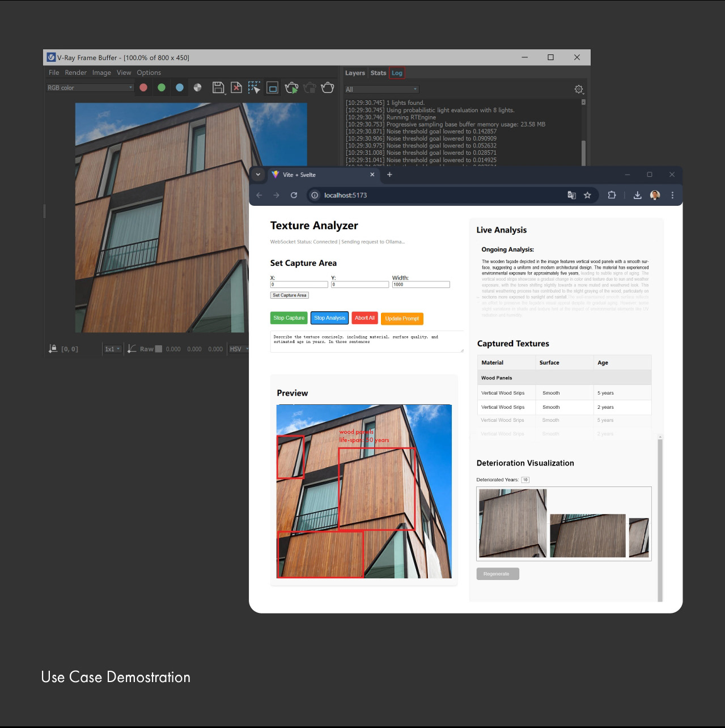Start interactive render with teapot-play icon
This screenshot has height=728, width=725.
click(x=291, y=88)
